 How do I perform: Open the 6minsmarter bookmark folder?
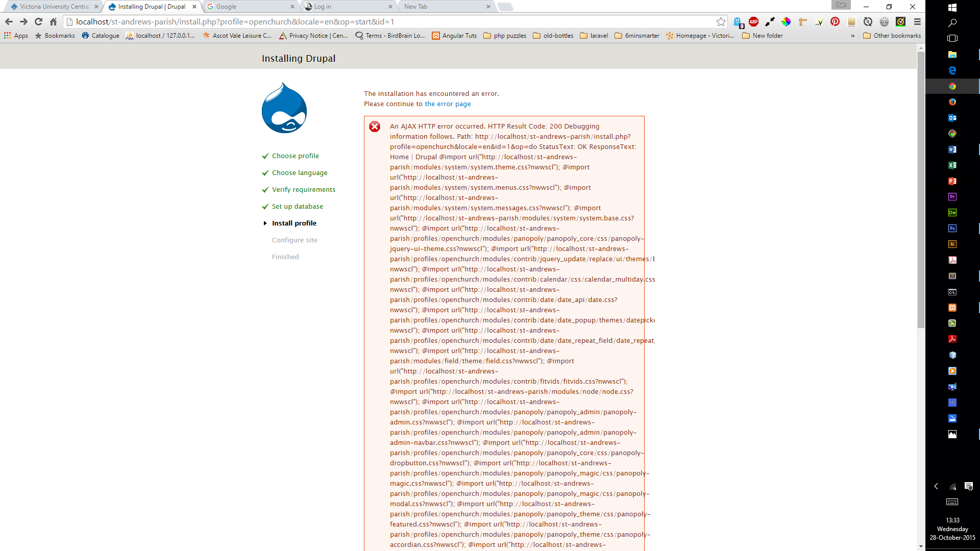[x=637, y=36]
